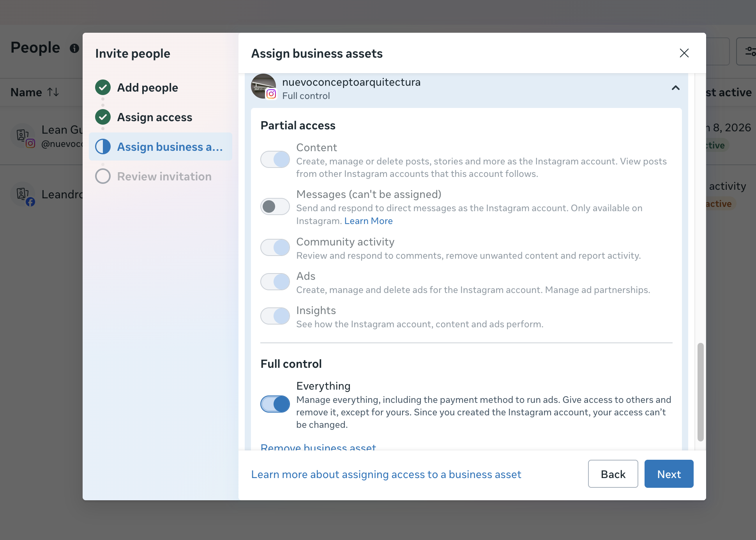This screenshot has height=540, width=756.
Task: Click Leandro's Facebook avatar icon
Action: (x=23, y=194)
